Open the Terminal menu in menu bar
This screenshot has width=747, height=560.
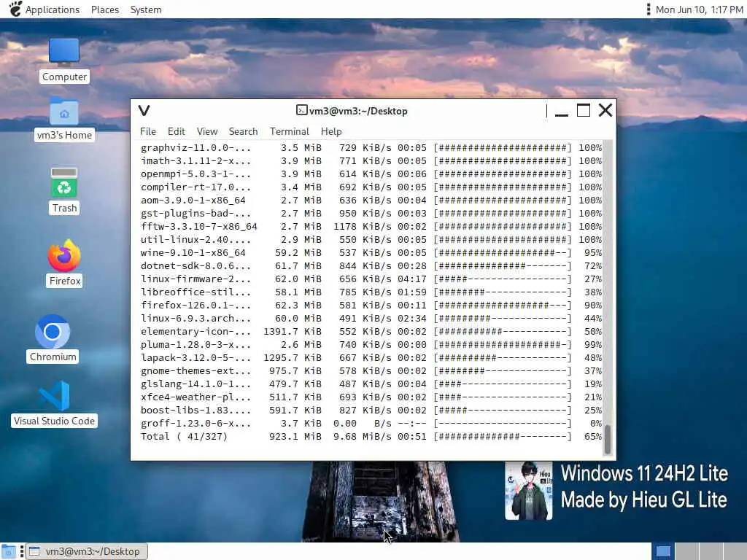click(x=289, y=131)
